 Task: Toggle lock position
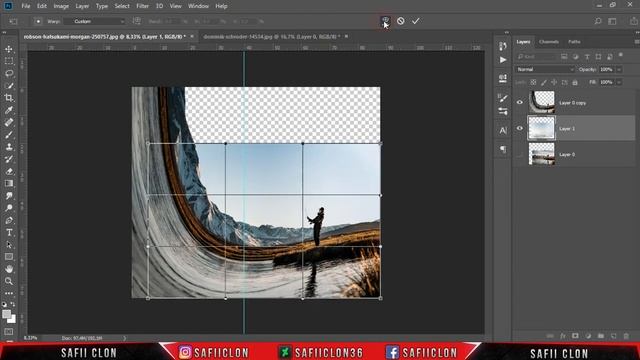pyautogui.click(x=554, y=82)
